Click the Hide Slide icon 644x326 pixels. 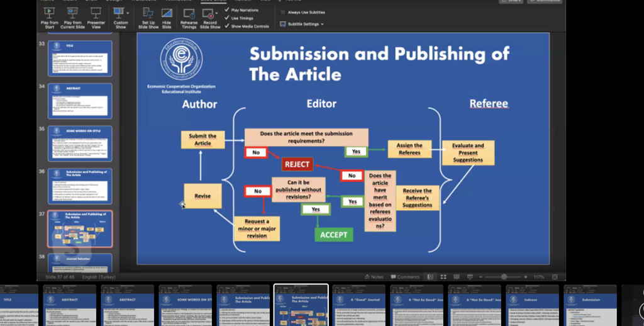(167, 13)
